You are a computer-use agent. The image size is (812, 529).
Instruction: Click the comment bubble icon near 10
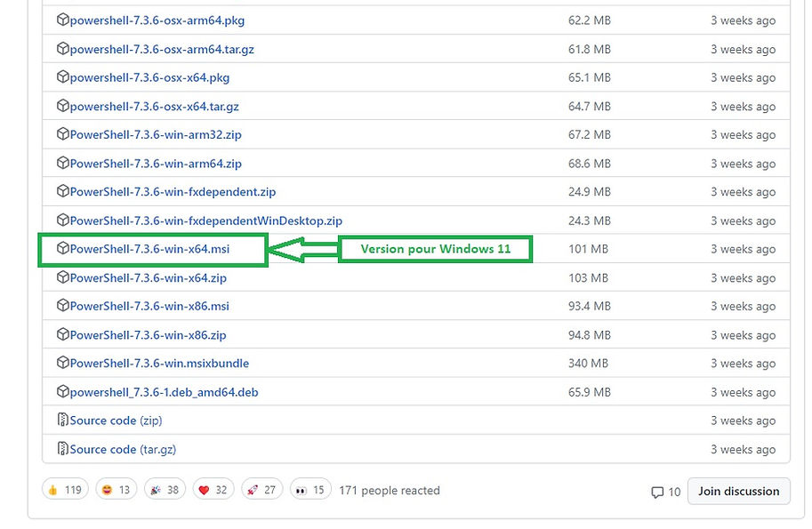pyautogui.click(x=657, y=493)
